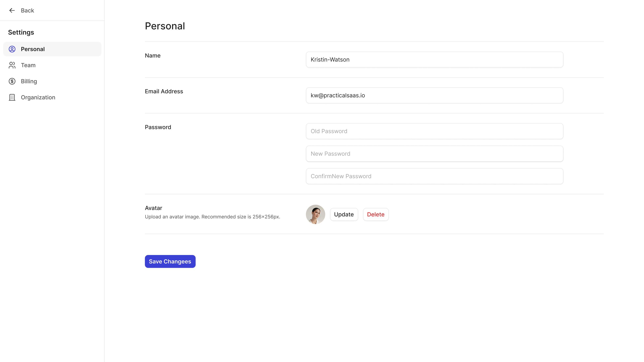Click the Personal settings icon

click(x=12, y=49)
